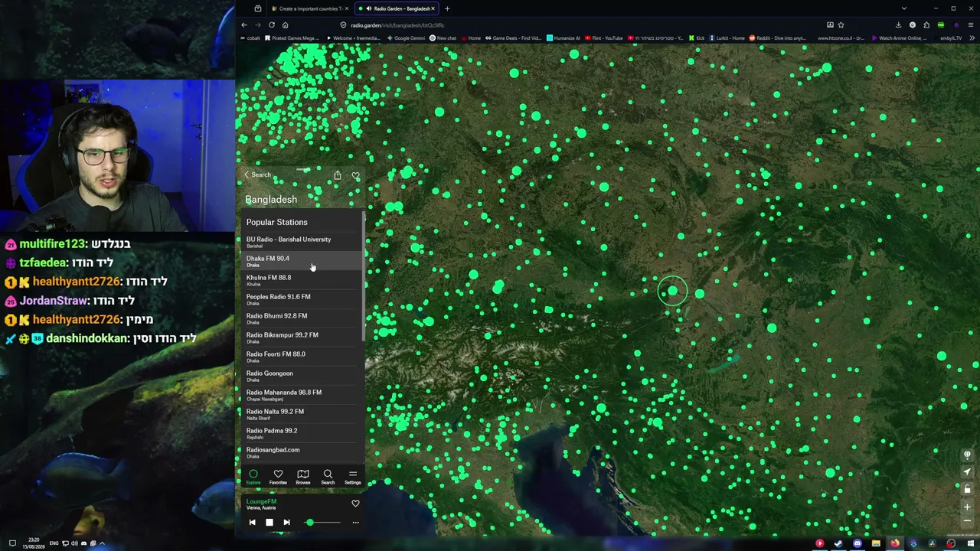The width and height of the screenshot is (980, 551).
Task: Open Steam from the taskbar
Action: [838, 544]
